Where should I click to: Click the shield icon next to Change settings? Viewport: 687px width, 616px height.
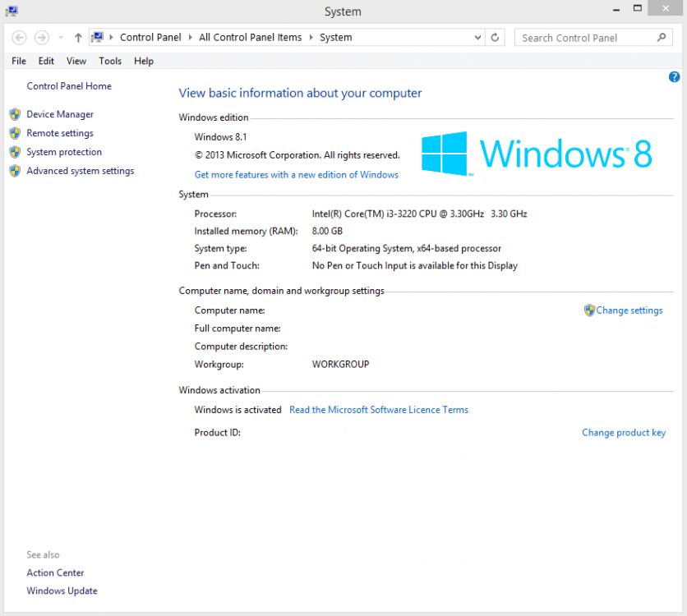[x=589, y=310]
